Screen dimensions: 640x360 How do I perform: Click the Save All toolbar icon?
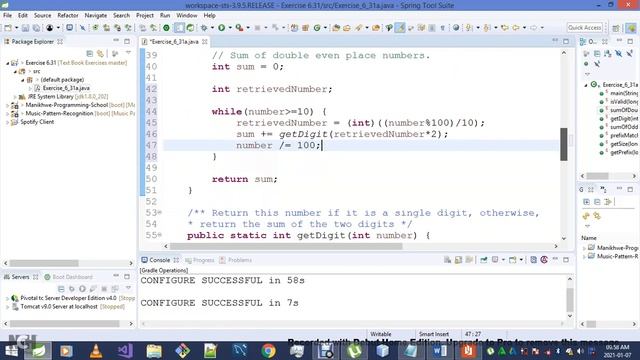click(x=36, y=28)
